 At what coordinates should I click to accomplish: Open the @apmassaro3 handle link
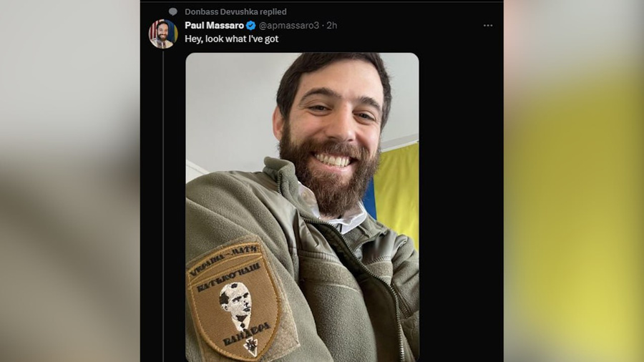click(x=288, y=25)
